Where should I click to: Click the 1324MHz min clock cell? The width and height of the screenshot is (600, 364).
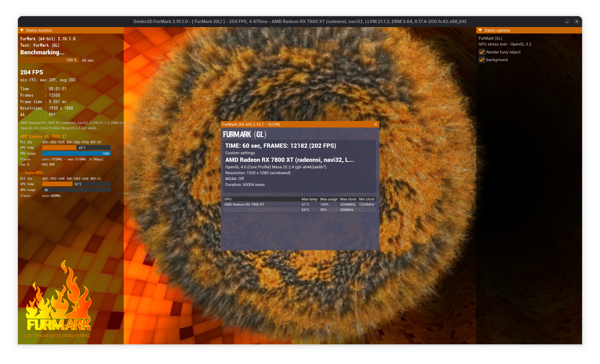tap(367, 204)
